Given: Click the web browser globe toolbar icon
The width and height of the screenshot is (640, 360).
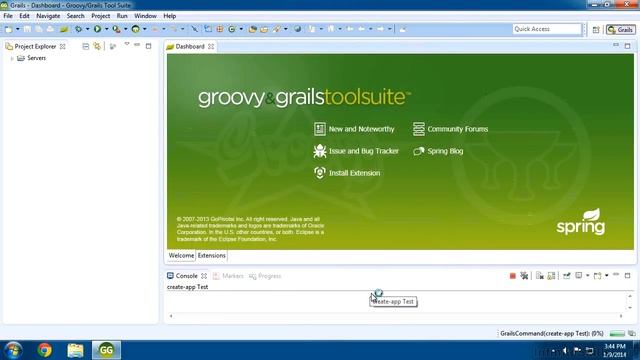Looking at the screenshot, I should tap(298, 29).
